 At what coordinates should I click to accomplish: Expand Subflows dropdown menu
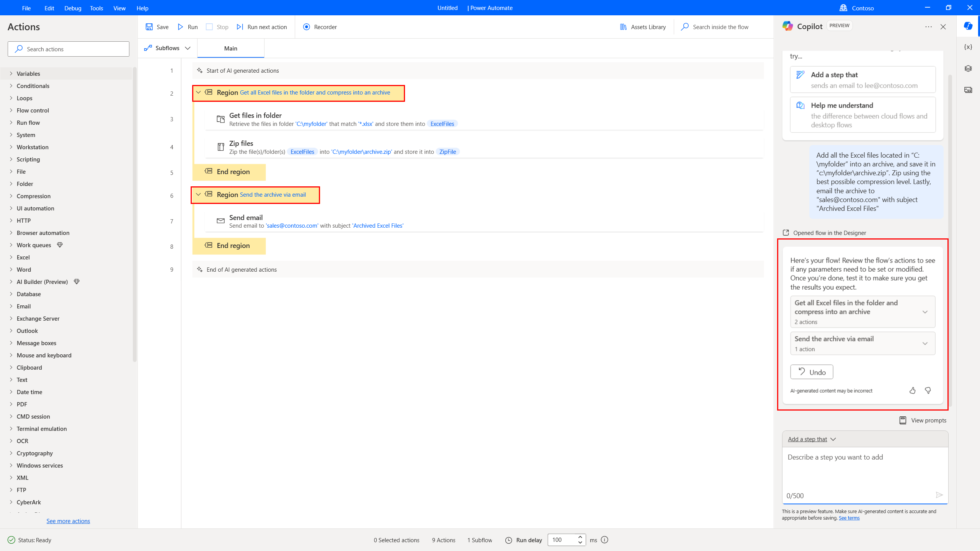pos(188,48)
